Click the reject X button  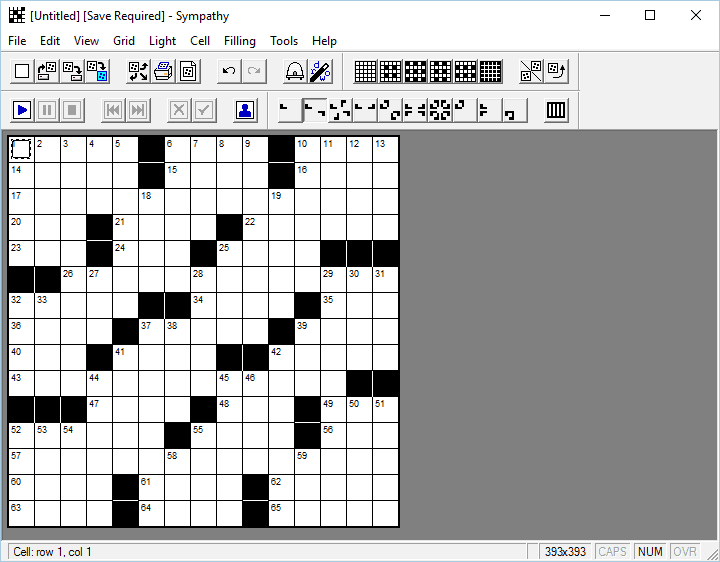click(179, 110)
